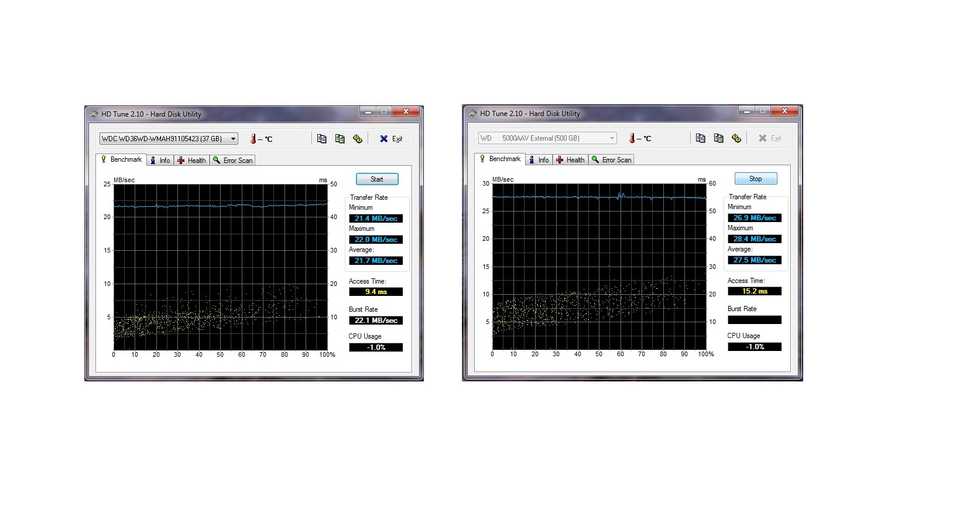
Task: Click temperature thermometer icon in 5000AAV window
Action: (632, 138)
